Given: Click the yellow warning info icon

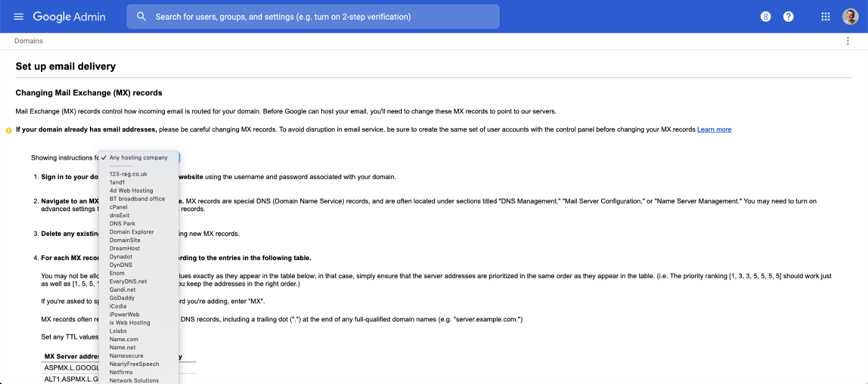Looking at the screenshot, I should [x=9, y=130].
